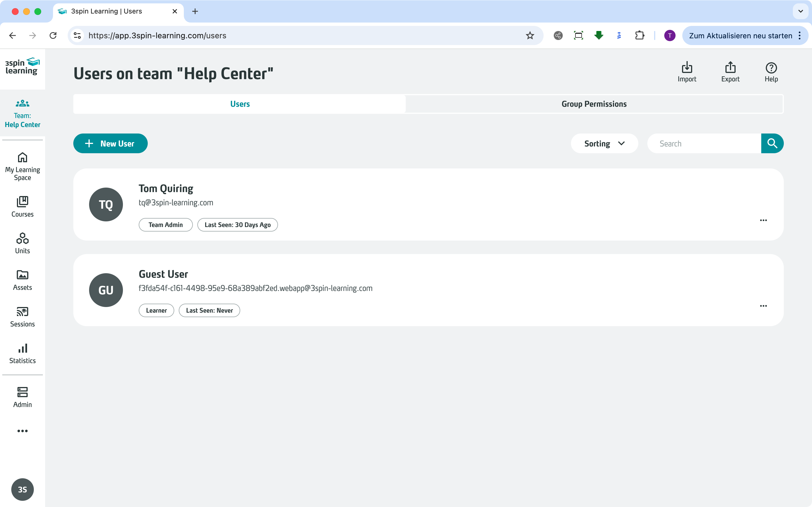The image size is (812, 507).
Task: Click the Import users icon
Action: click(687, 72)
